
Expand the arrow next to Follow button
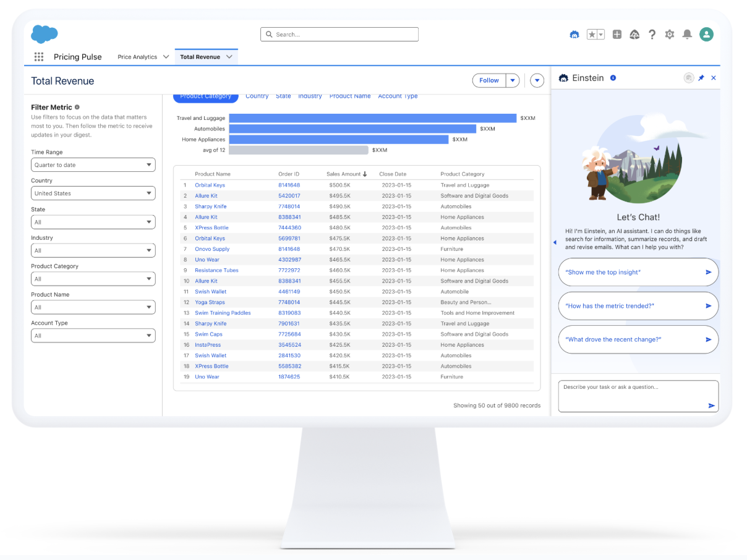(x=513, y=80)
